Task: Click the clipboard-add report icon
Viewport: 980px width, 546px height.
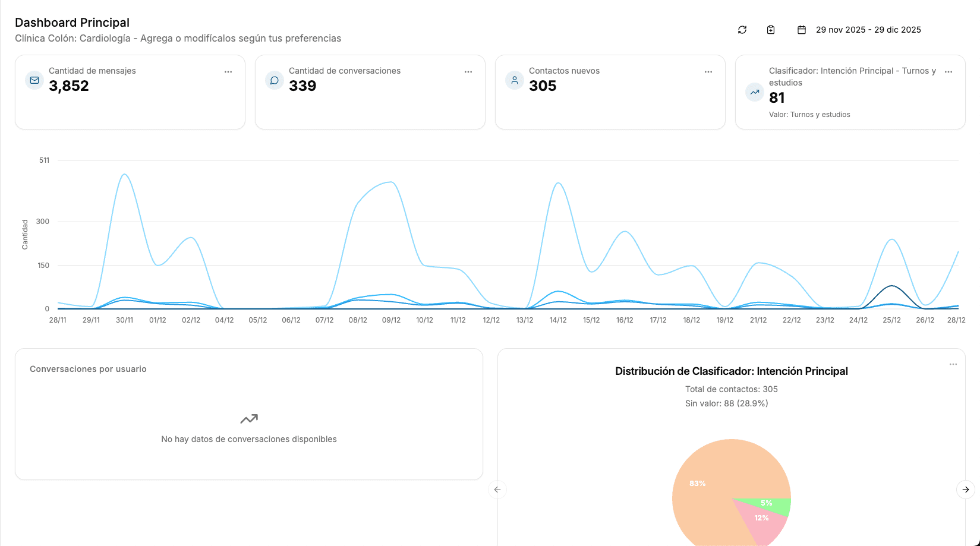Action: click(x=770, y=29)
